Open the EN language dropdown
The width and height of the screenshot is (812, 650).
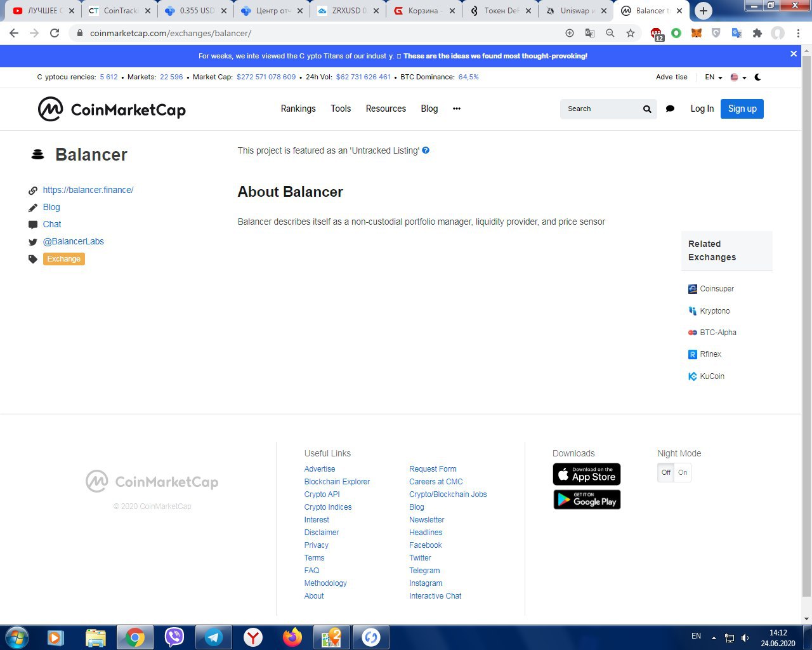[714, 77]
